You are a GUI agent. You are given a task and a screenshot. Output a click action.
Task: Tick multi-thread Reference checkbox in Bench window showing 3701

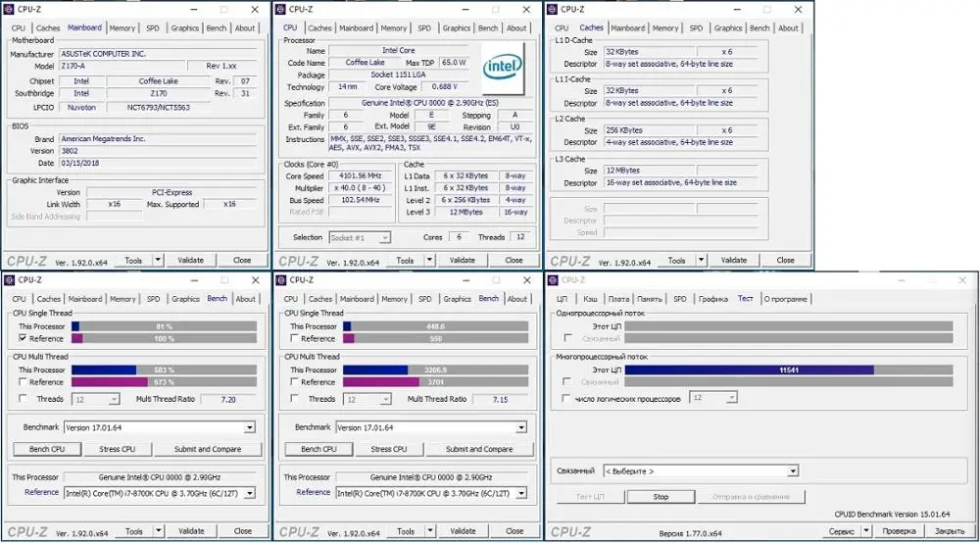294,381
